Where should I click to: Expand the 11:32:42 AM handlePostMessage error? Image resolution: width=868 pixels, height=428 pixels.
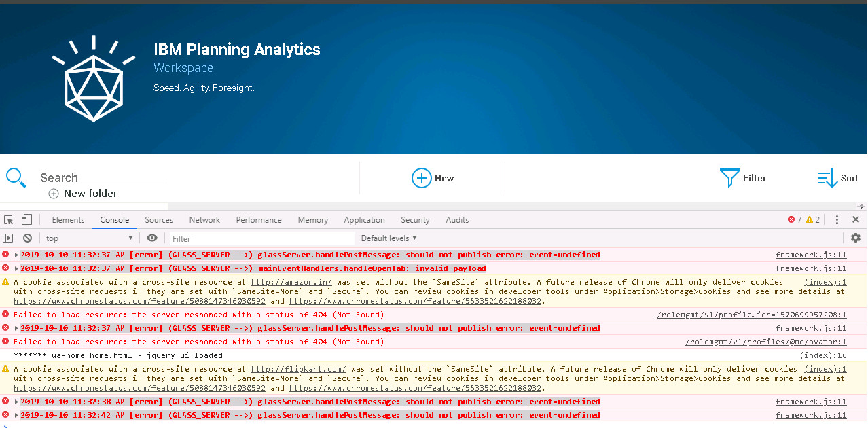[16, 415]
